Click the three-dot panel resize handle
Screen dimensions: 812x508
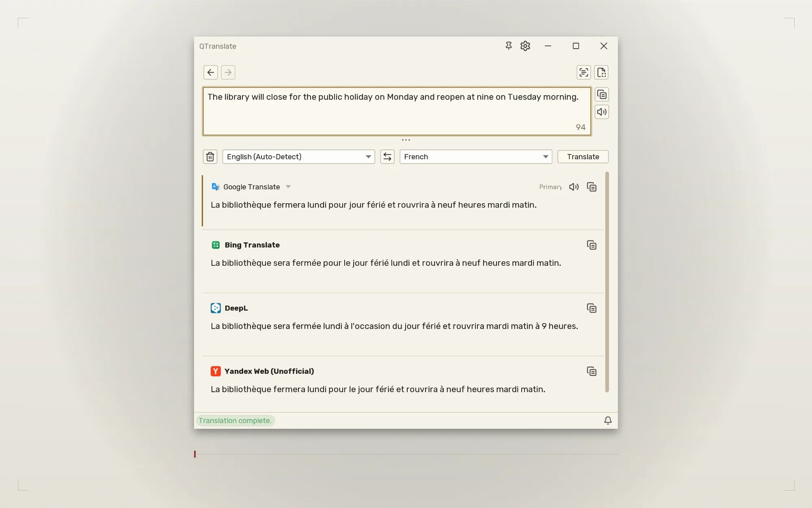tap(406, 140)
